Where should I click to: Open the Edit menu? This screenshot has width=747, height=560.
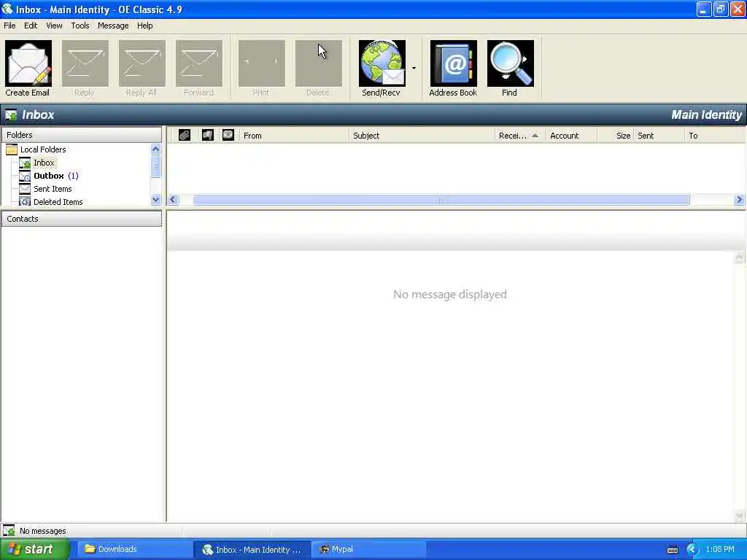[x=31, y=26]
